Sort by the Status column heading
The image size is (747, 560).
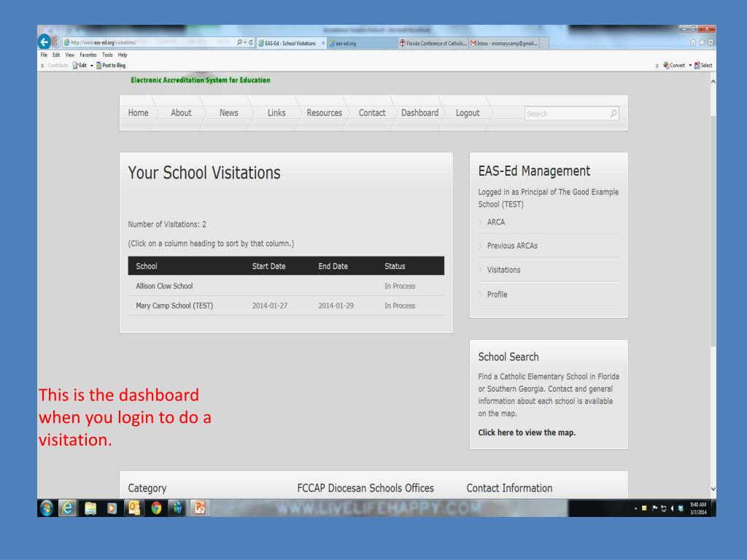pyautogui.click(x=395, y=266)
